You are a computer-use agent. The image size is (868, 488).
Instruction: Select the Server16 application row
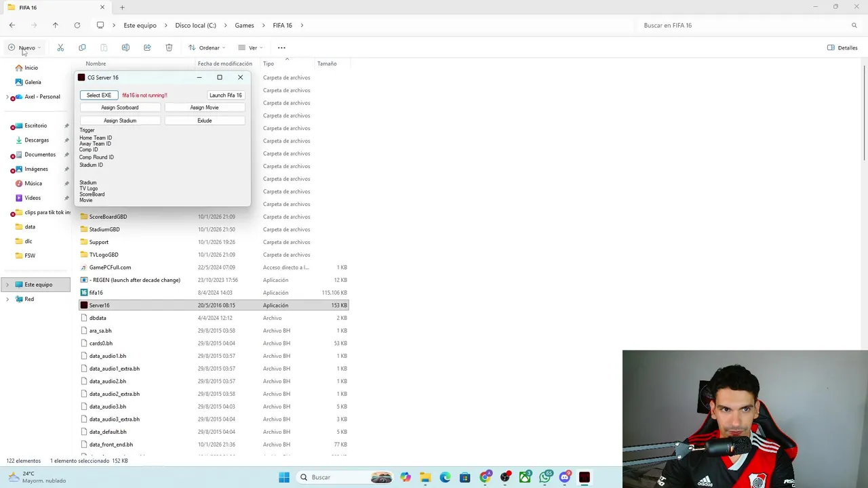(214, 305)
